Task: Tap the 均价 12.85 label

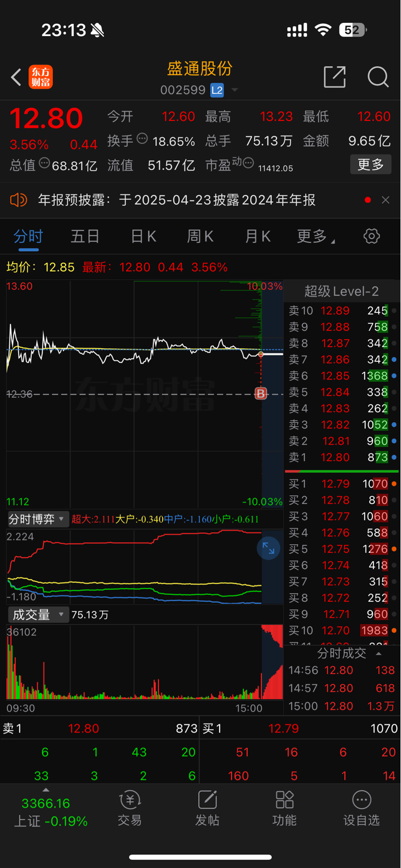Action: coord(40,267)
